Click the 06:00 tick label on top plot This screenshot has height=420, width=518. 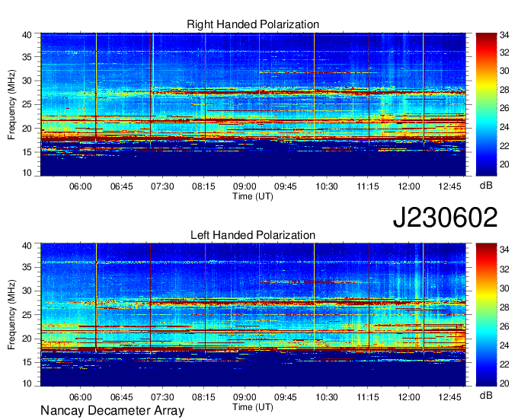[x=80, y=186]
